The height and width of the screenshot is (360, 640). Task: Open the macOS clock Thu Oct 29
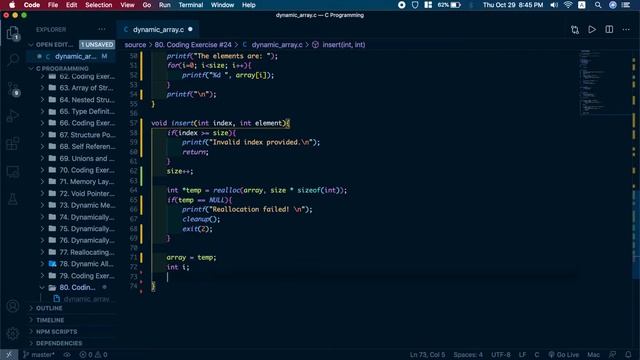coord(513,5)
